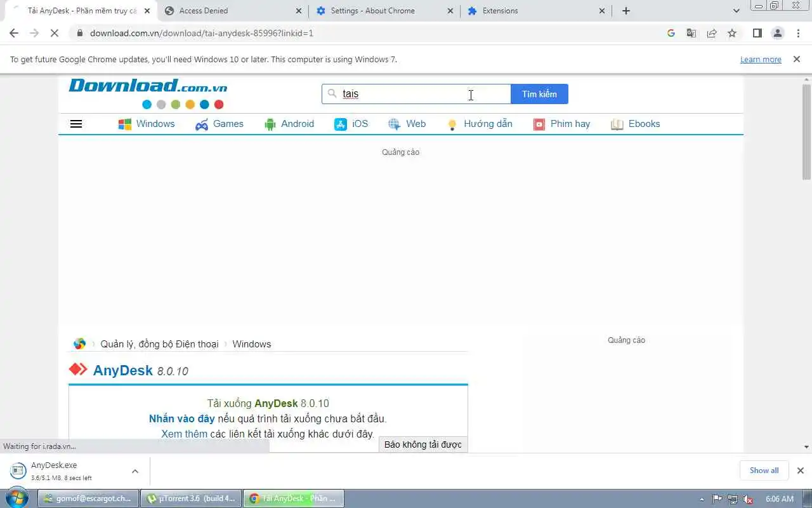Image resolution: width=812 pixels, height=508 pixels.
Task: Go back to the previous page
Action: coord(14,33)
